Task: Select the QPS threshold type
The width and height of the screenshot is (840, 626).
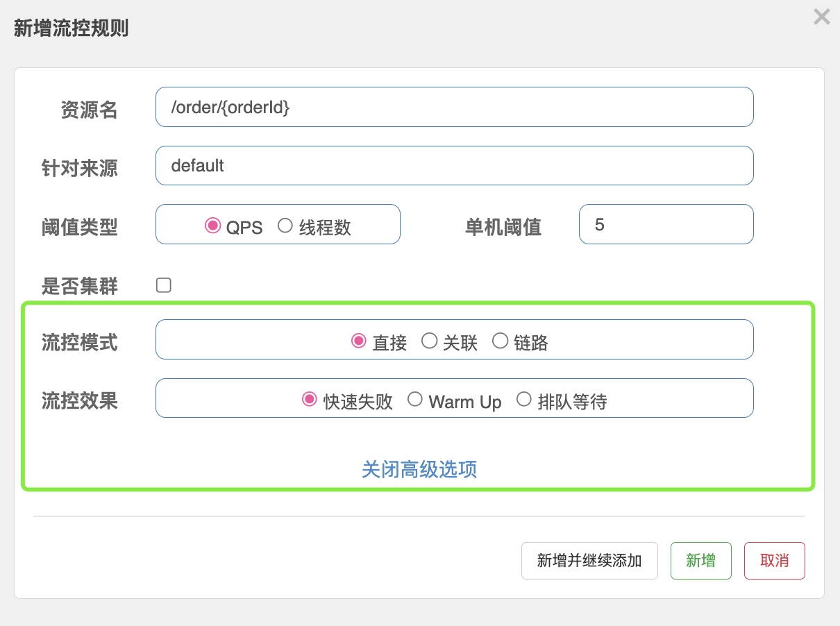Action: pos(212,226)
